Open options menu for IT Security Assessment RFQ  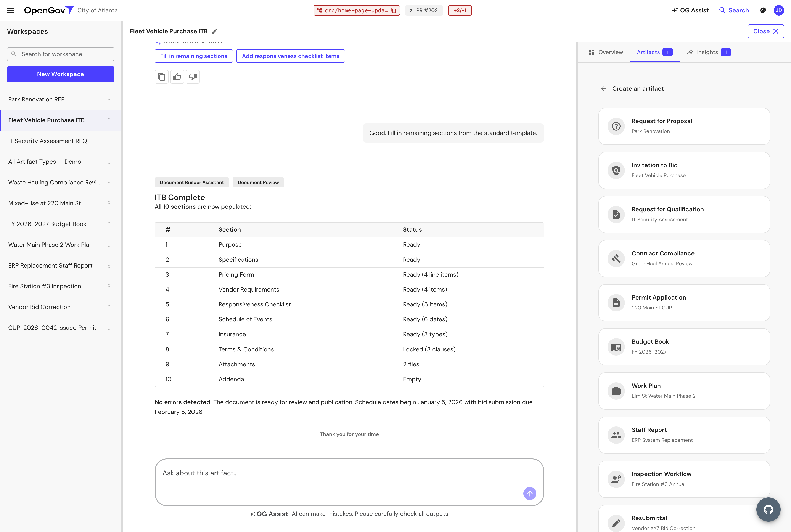point(109,141)
